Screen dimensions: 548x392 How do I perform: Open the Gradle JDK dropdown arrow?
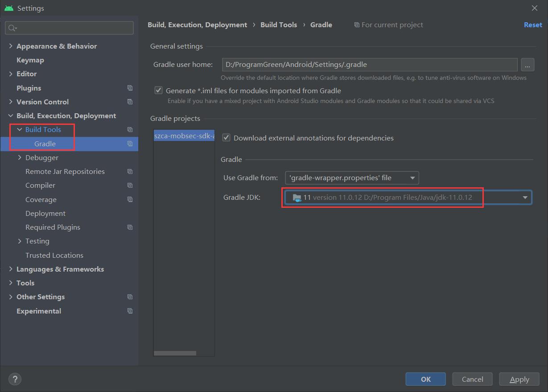coord(525,197)
